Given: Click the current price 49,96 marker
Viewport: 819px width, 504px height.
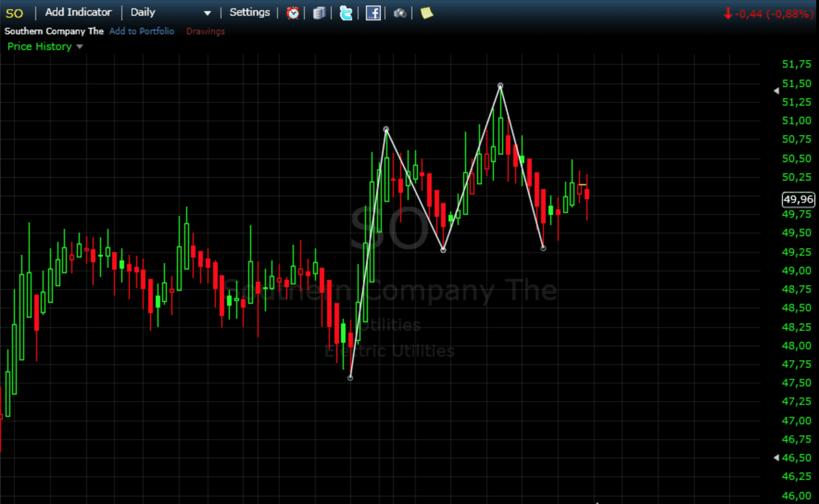Looking at the screenshot, I should pos(798,200).
